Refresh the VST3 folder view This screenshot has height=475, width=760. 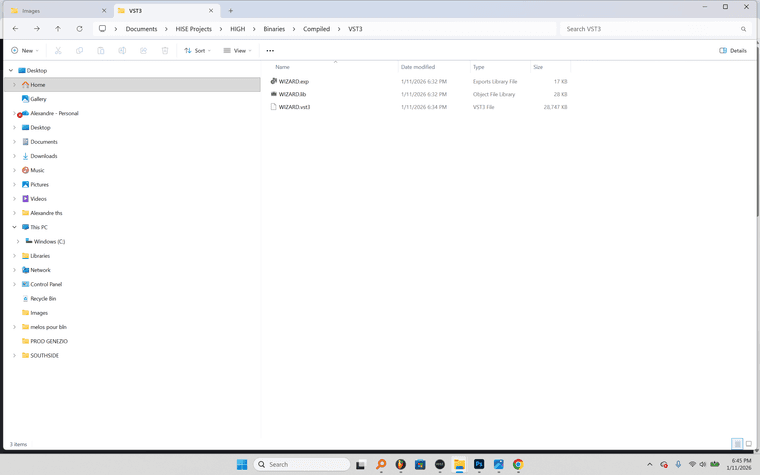79,29
